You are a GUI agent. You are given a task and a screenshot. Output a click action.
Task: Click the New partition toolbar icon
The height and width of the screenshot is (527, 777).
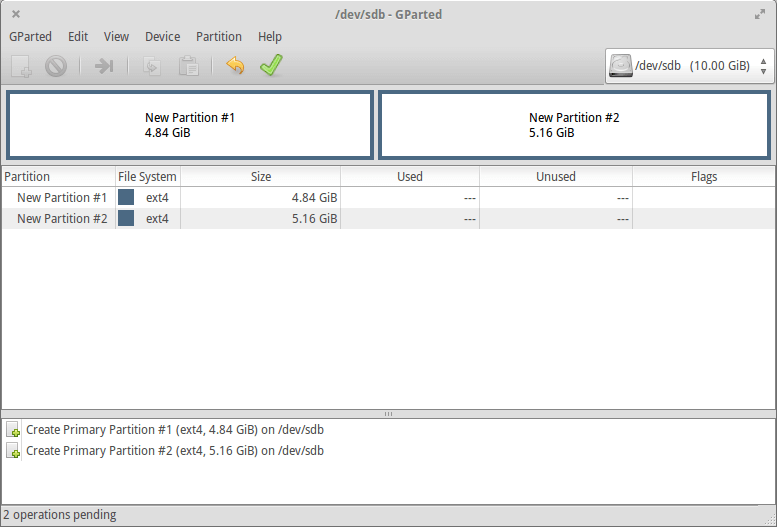22,66
